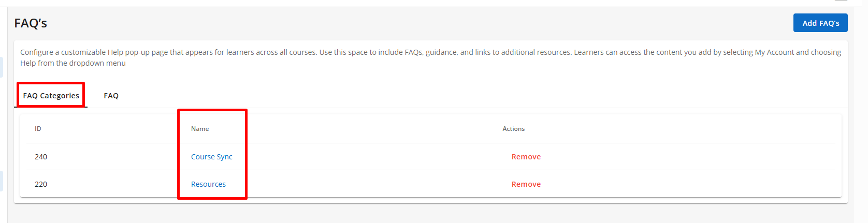Image resolution: width=868 pixels, height=223 pixels.
Task: Click the partially visible control at top-right edge
Action: [841, 1]
